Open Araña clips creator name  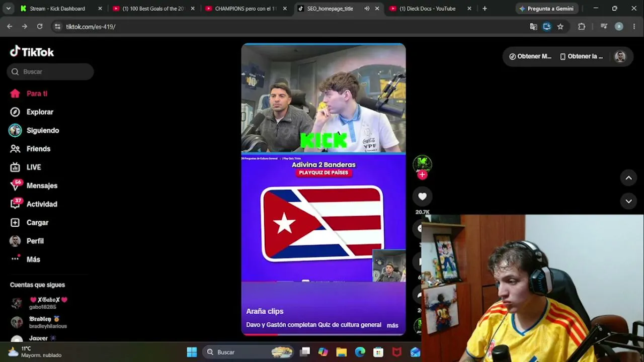[265, 311]
